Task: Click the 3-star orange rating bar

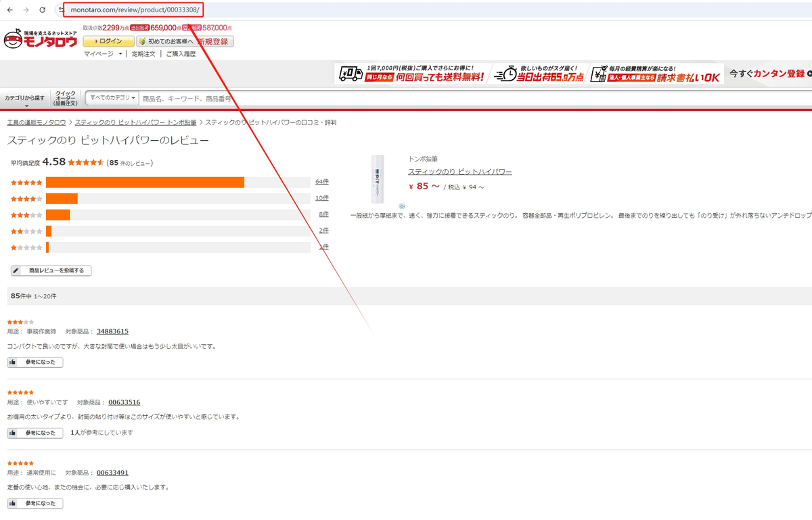Action: click(x=58, y=215)
